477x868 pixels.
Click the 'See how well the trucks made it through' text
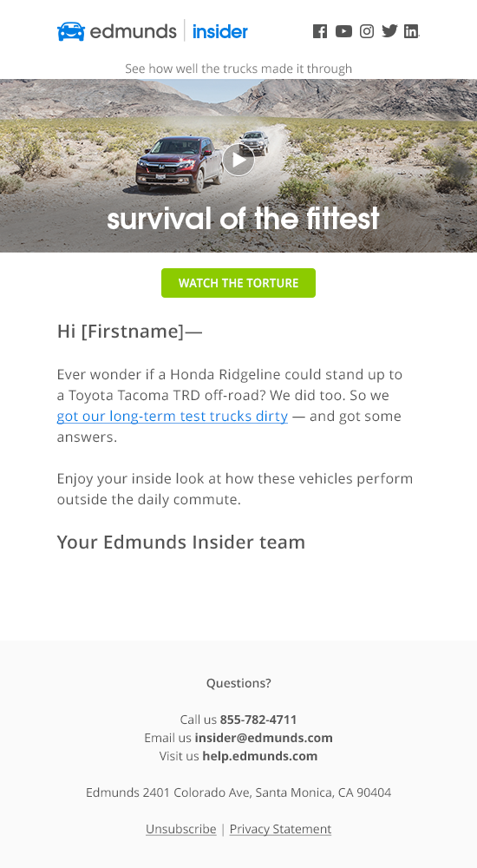coord(238,69)
